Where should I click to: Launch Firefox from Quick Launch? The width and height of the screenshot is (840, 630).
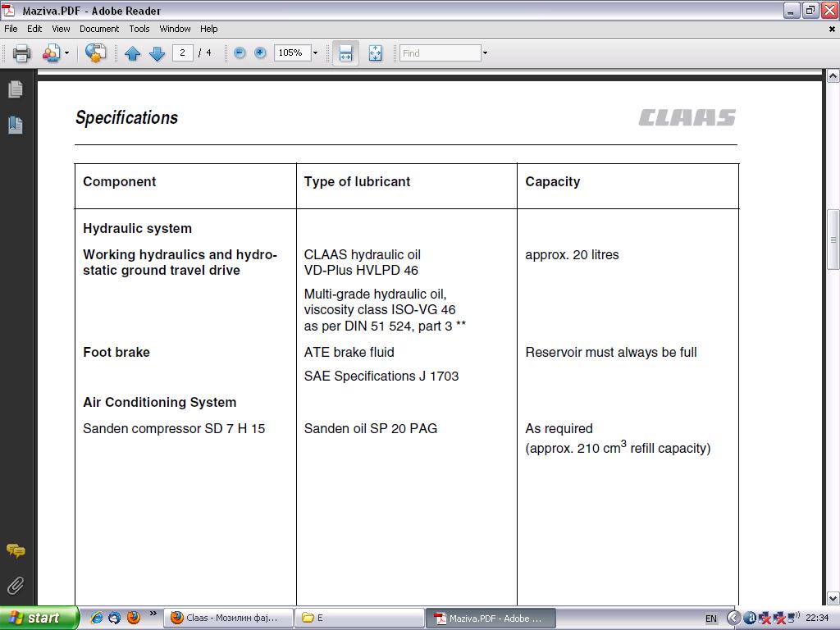[x=134, y=618]
